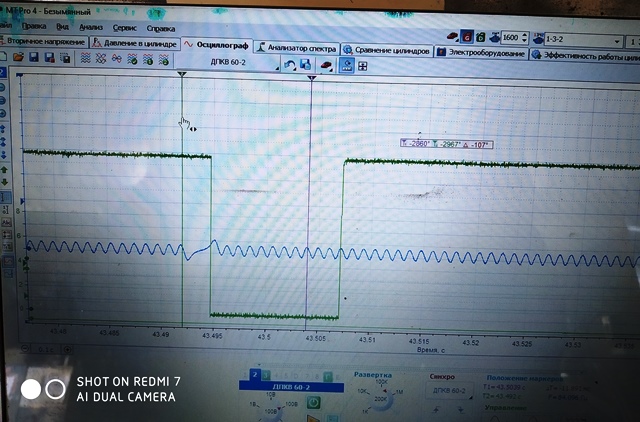Switch to Вторичное напряжение tab

click(x=43, y=42)
